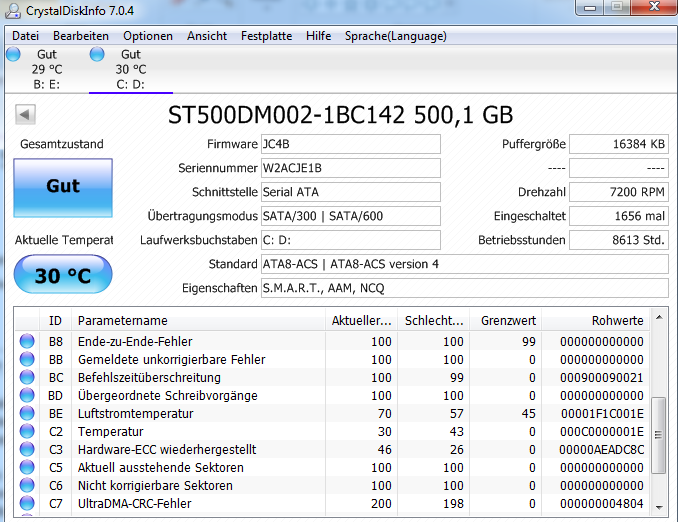The width and height of the screenshot is (678, 522).
Task: Select the Befehlszeitüberschreitung row name
Action: [149, 378]
